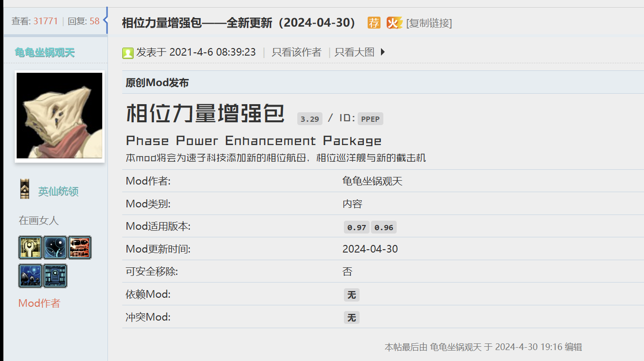Click the gold military rank insignia icon

coord(25,189)
